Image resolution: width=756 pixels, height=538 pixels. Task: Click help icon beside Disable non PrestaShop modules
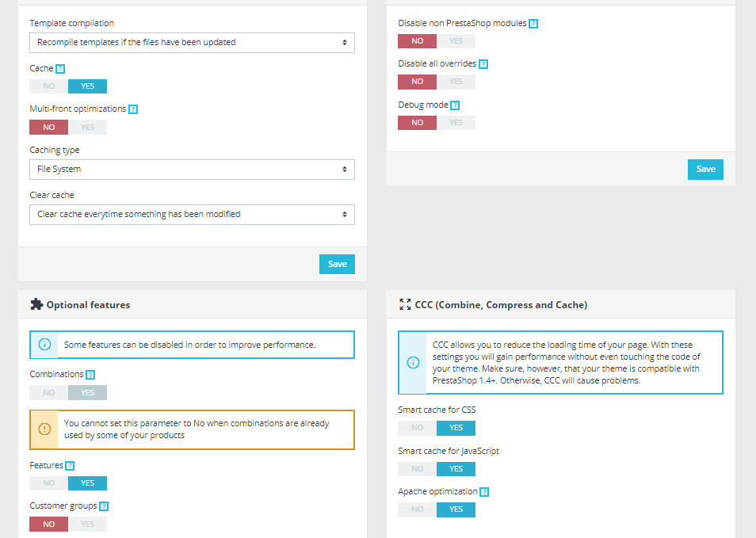[533, 24]
